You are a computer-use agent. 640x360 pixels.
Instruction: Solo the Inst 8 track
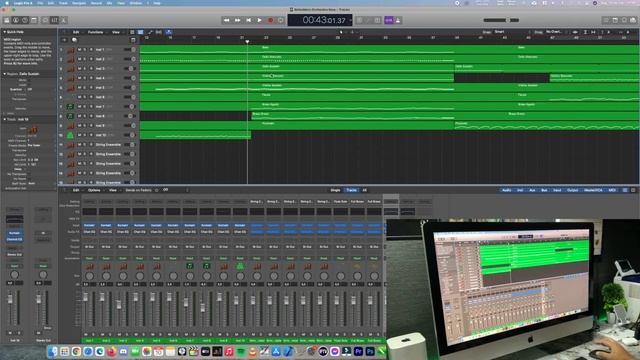tap(85, 116)
